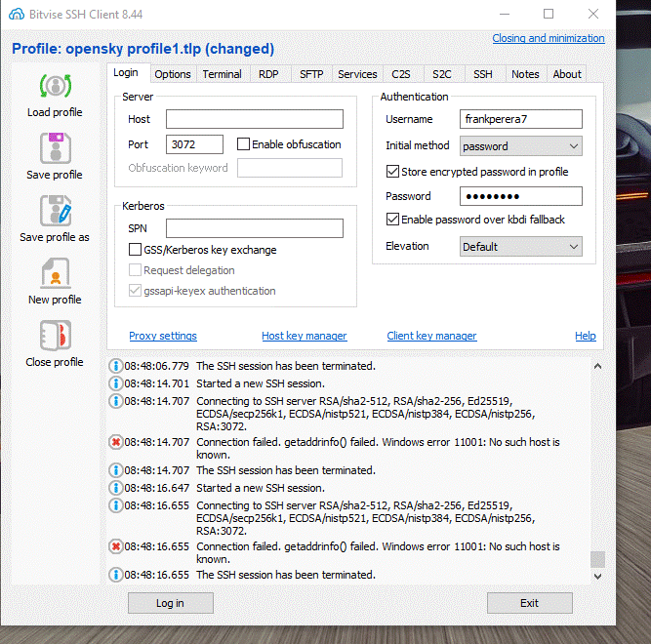Click the Host input field
651x644 pixels.
[255, 119]
